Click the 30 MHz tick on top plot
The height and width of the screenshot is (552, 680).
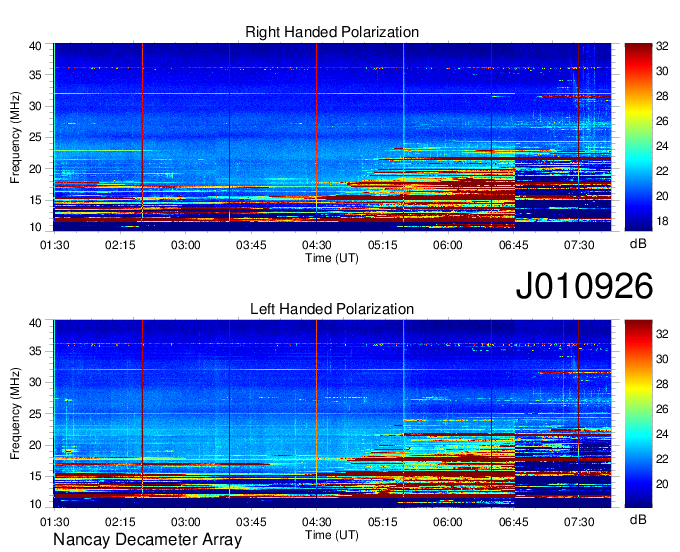coord(36,106)
